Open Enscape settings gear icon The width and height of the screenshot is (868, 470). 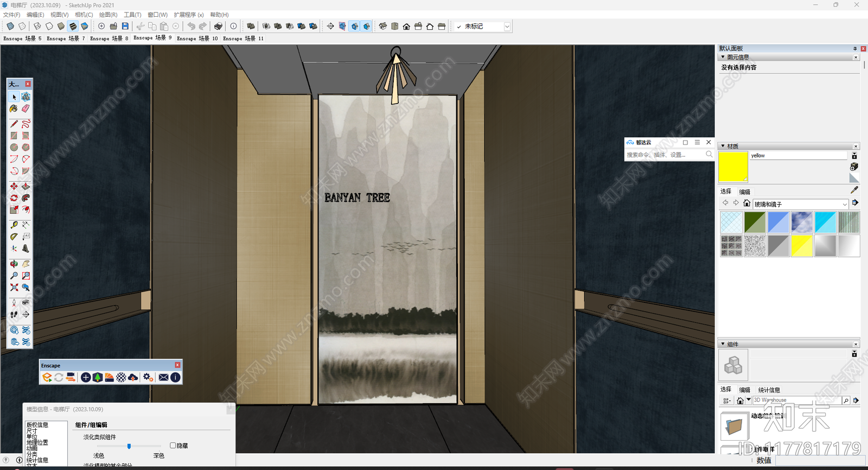pyautogui.click(x=148, y=377)
